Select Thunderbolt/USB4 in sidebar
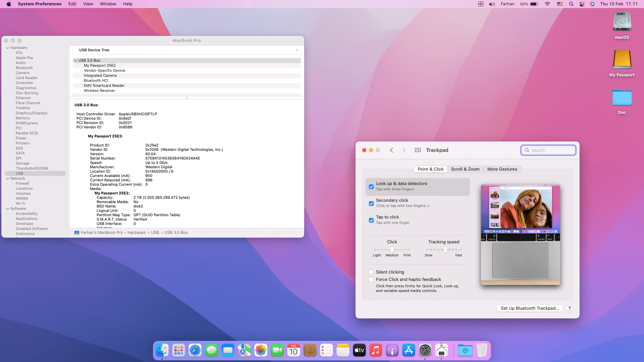This screenshot has width=644, height=362. pos(32,168)
